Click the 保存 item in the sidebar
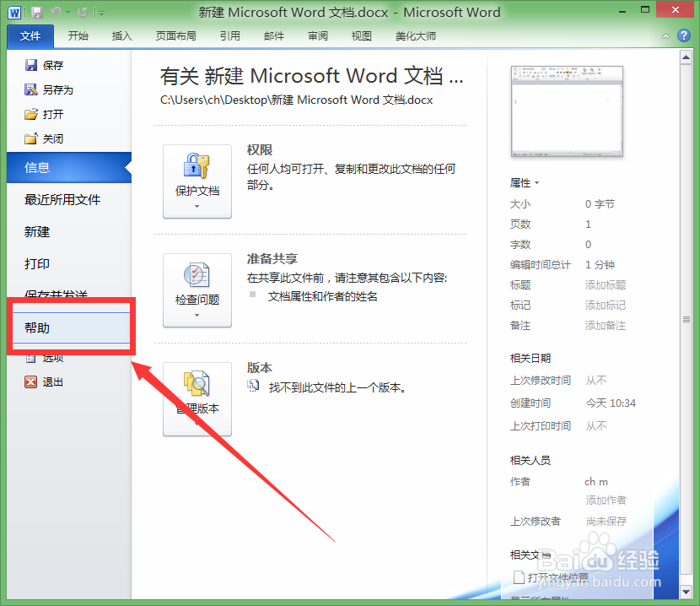Screen dimensions: 700x606 click(x=44, y=65)
